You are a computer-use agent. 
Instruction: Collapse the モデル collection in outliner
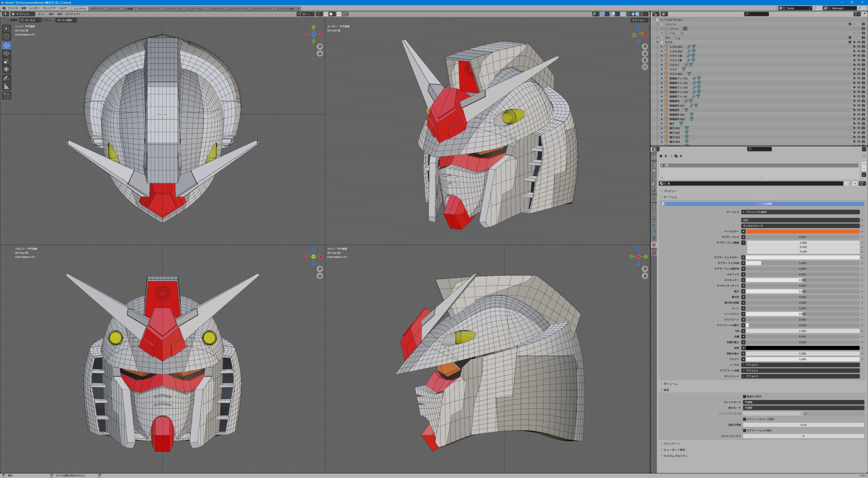[657, 42]
